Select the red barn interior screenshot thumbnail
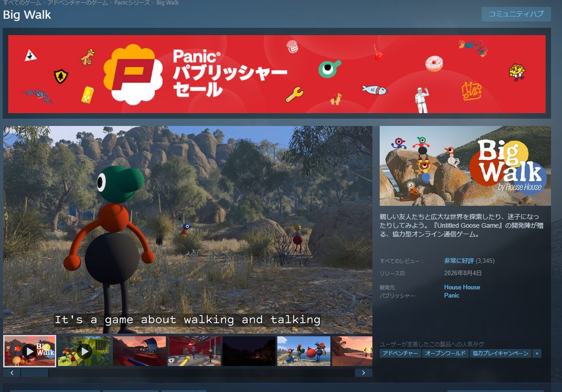 194,351
